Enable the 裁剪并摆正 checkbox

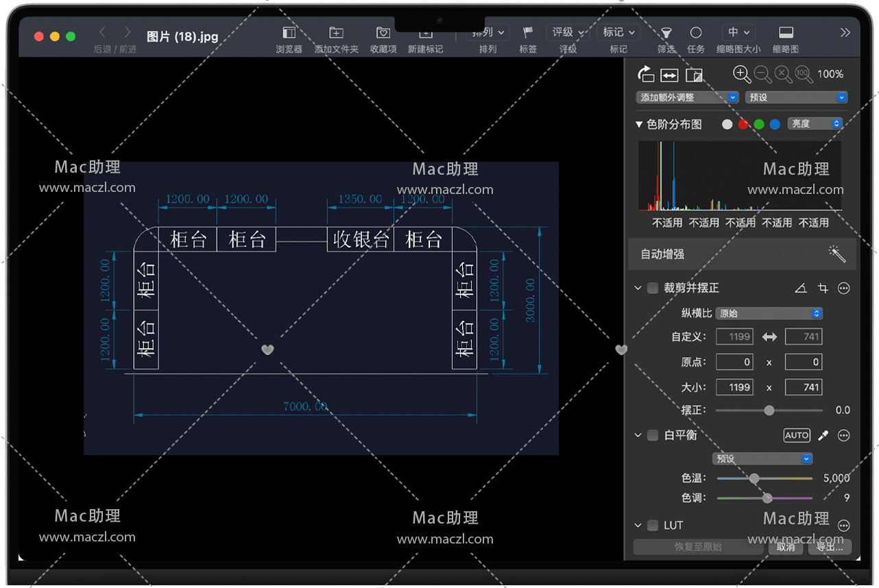[x=653, y=288]
